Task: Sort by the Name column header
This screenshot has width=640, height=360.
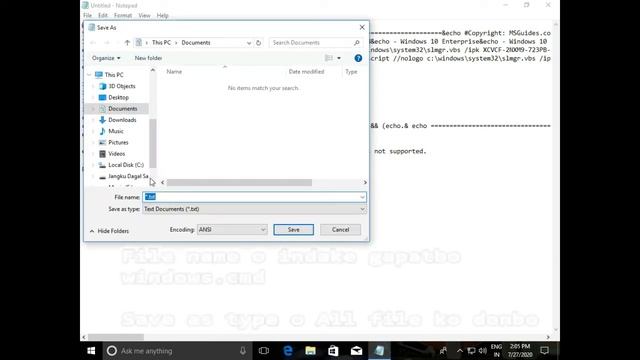Action: [x=174, y=71]
